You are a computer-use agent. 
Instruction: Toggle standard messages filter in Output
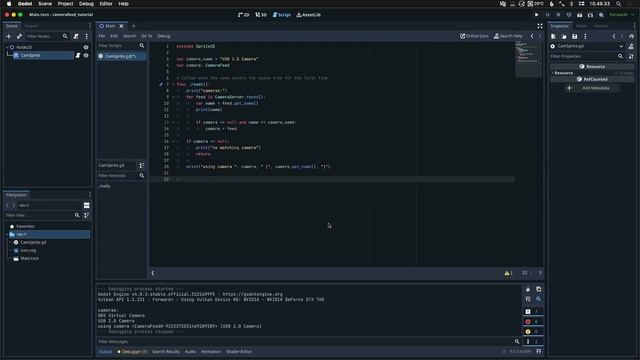click(532, 311)
